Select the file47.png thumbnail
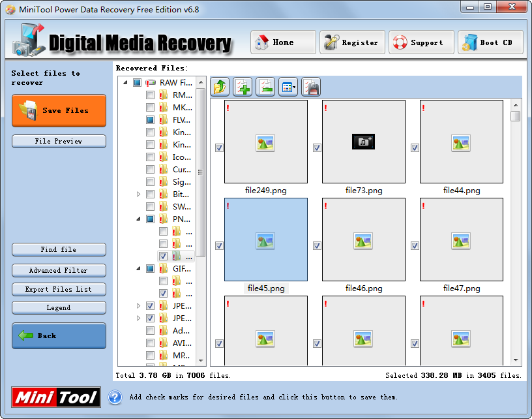 [x=462, y=240]
